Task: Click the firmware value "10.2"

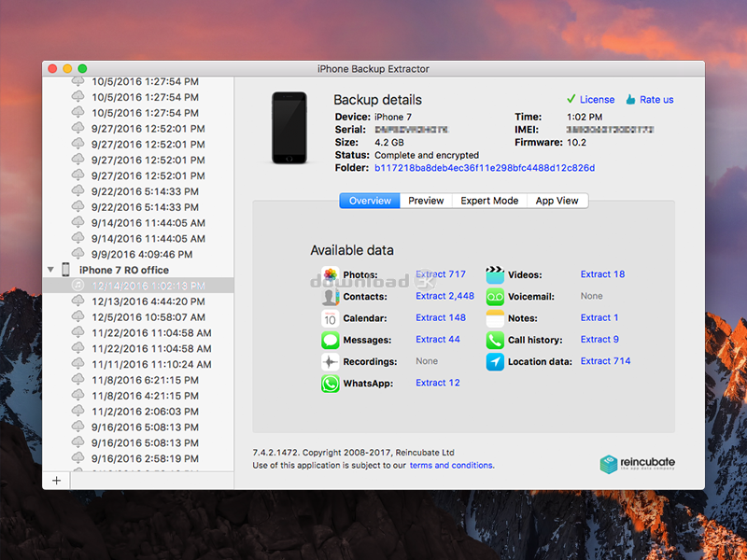Action: pyautogui.click(x=576, y=143)
